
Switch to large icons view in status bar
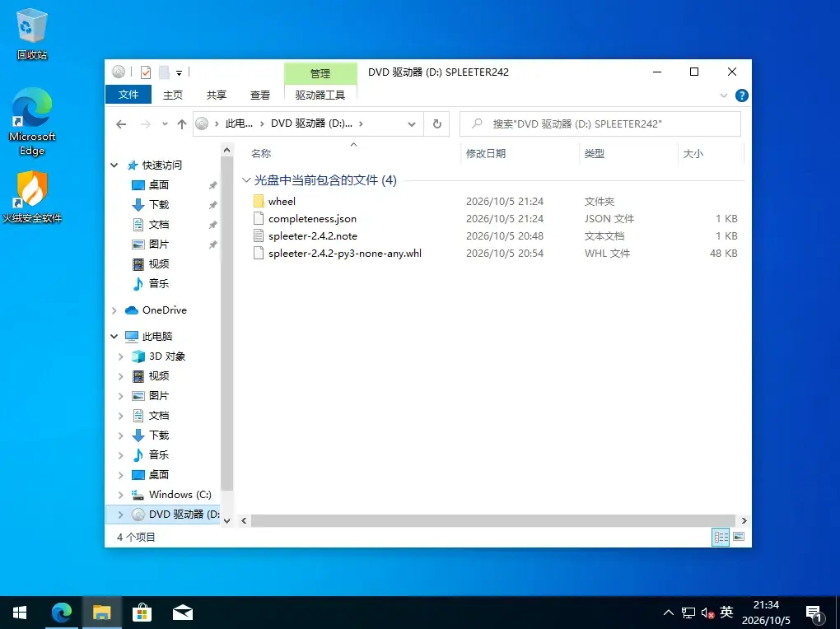point(739,536)
